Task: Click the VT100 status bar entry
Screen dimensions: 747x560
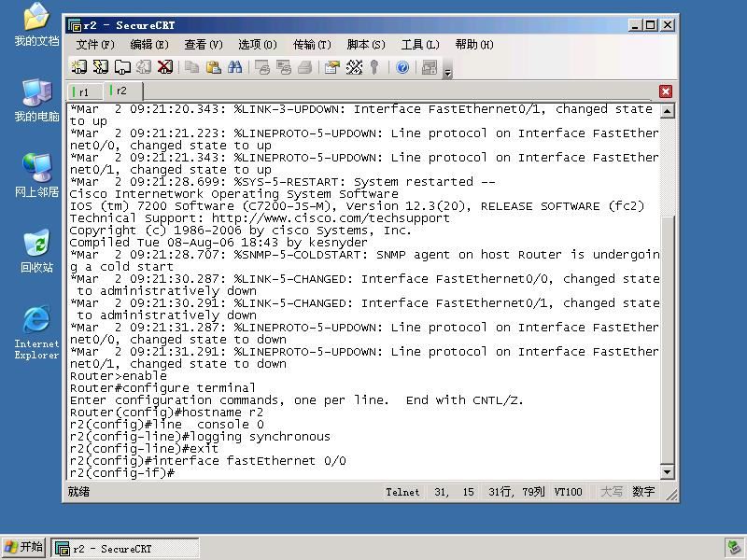Action: click(x=568, y=492)
